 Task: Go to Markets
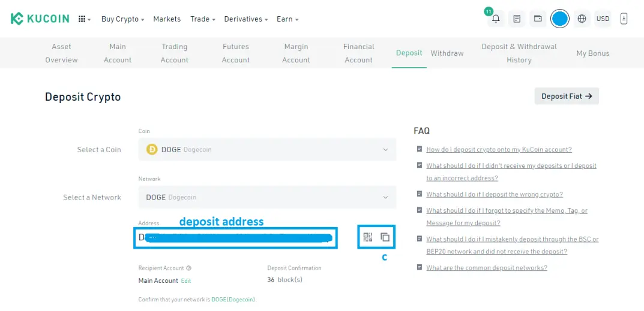(x=167, y=19)
